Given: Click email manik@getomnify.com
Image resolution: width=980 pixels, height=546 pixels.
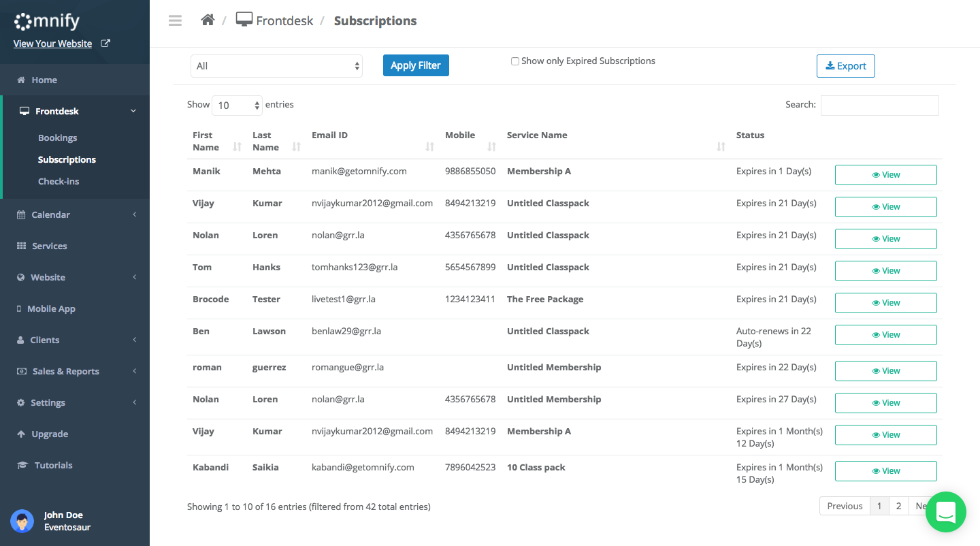Looking at the screenshot, I should tap(359, 172).
